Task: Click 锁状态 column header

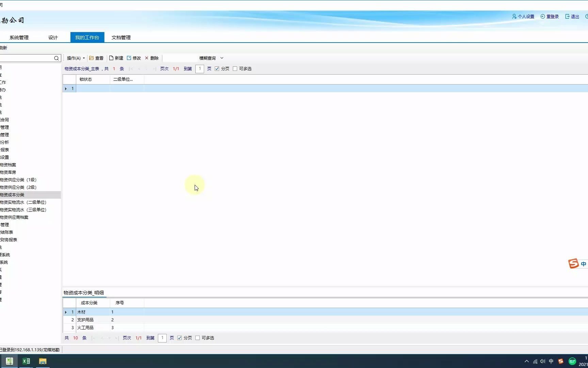Action: coord(93,79)
